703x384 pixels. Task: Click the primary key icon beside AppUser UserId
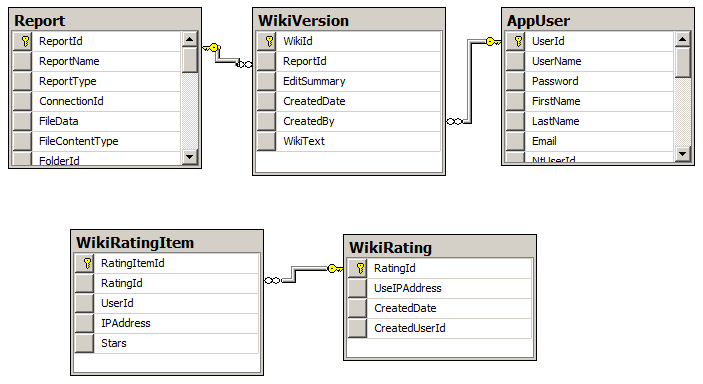[518, 41]
